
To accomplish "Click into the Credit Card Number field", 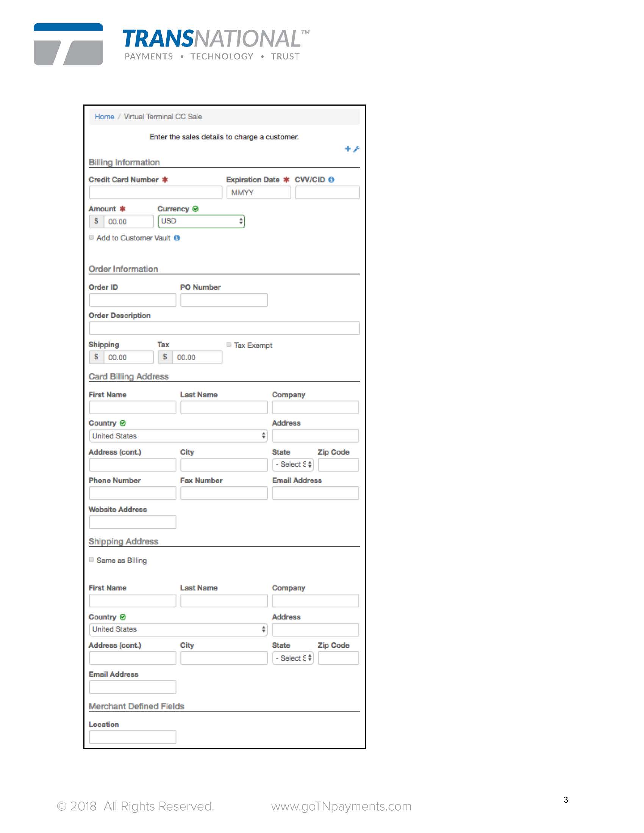I will (x=155, y=192).
